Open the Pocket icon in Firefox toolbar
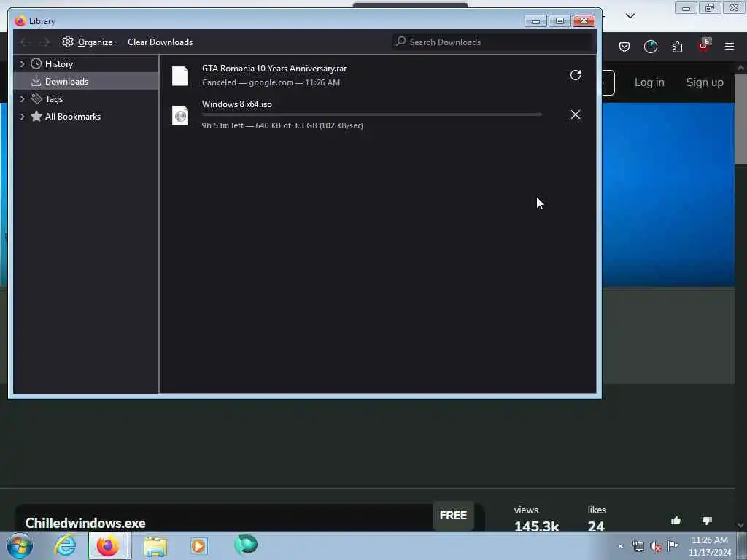The width and height of the screenshot is (747, 560). pyautogui.click(x=624, y=47)
